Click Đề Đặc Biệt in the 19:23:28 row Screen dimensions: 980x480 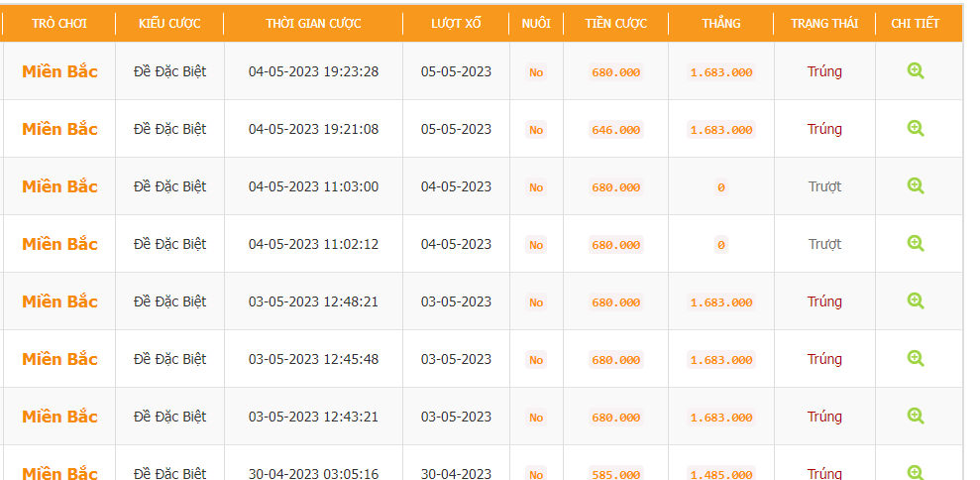pyautogui.click(x=169, y=71)
